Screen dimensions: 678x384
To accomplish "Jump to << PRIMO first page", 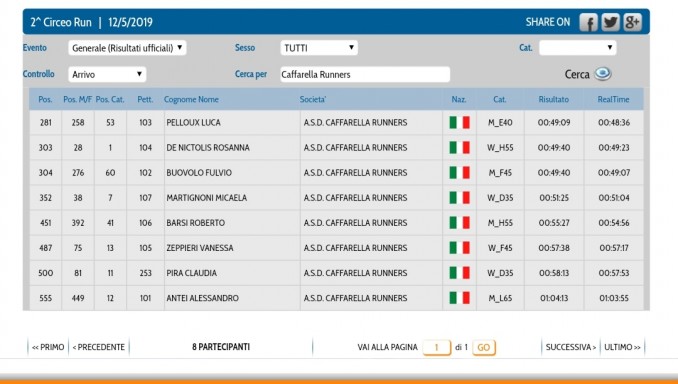I will [x=48, y=347].
